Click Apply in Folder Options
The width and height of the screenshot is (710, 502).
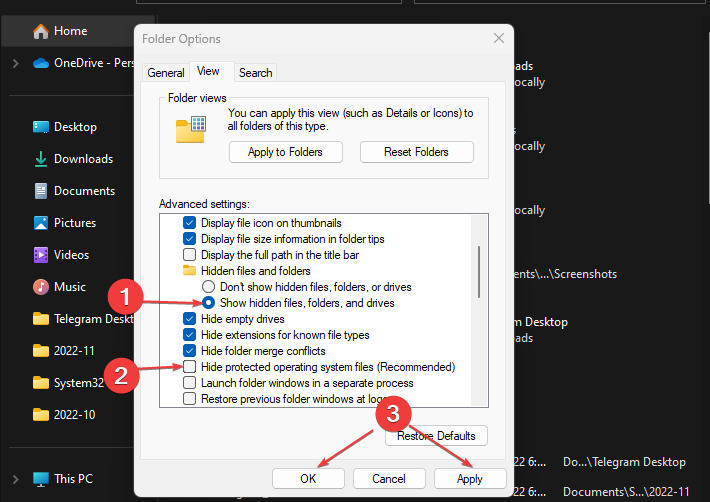[x=470, y=478]
